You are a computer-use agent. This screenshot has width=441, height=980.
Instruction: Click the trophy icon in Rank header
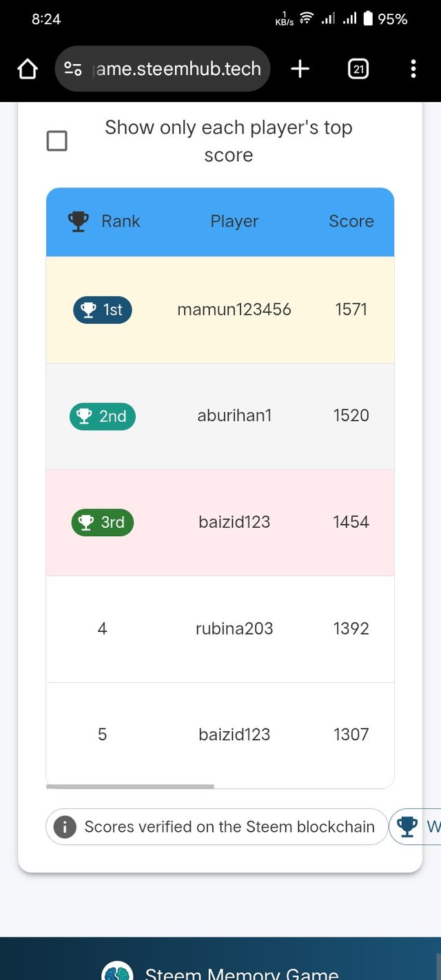(x=79, y=222)
